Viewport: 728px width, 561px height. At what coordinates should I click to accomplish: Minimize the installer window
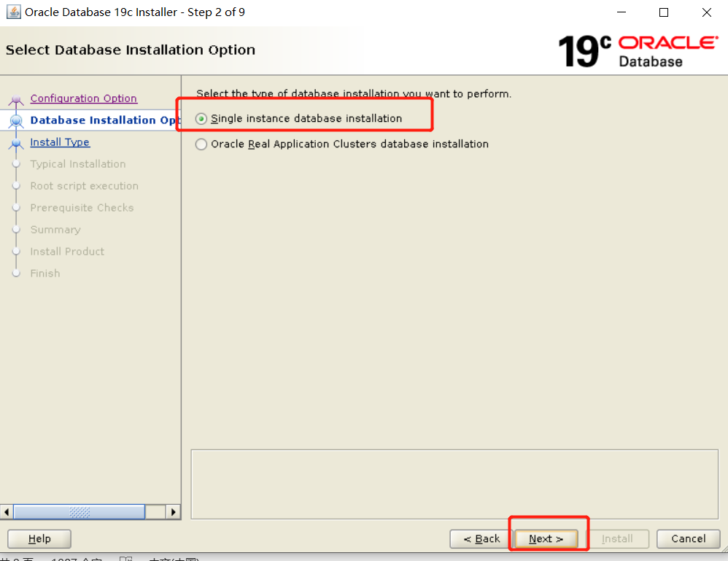pos(621,12)
